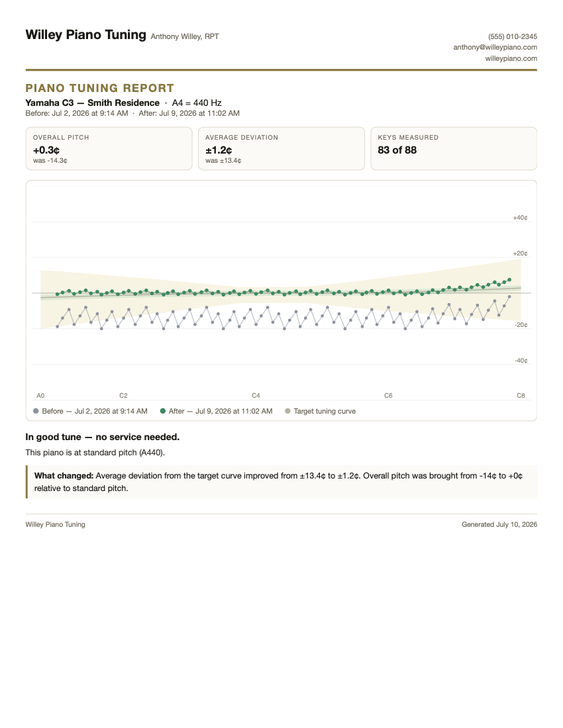The height and width of the screenshot is (728, 563).
Task: Click the -20¢ axis label
Action: tap(521, 325)
